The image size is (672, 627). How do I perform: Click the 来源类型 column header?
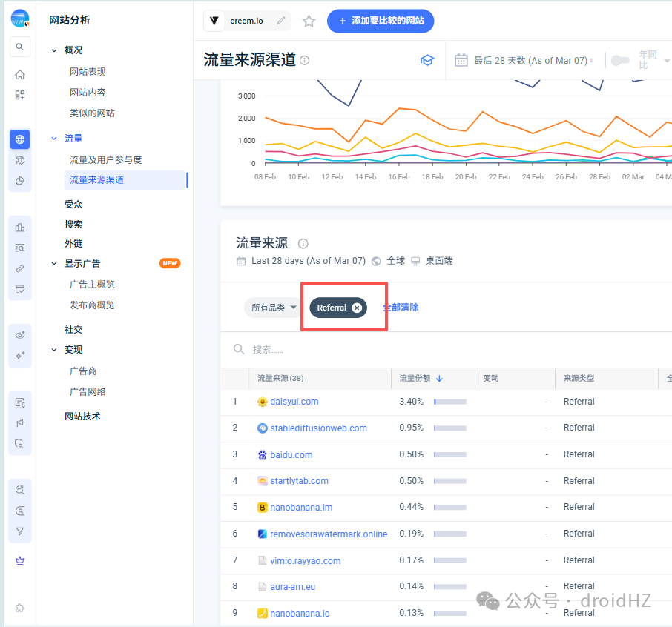(579, 379)
